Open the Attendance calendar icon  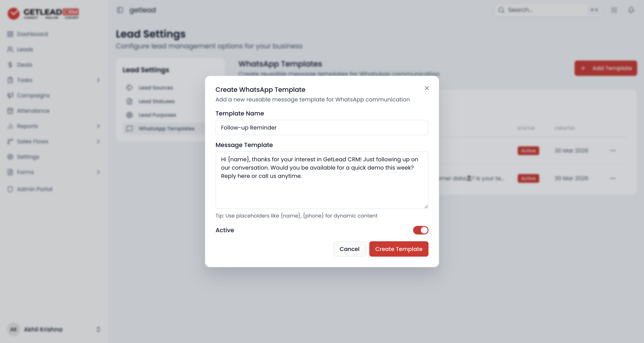[10, 111]
